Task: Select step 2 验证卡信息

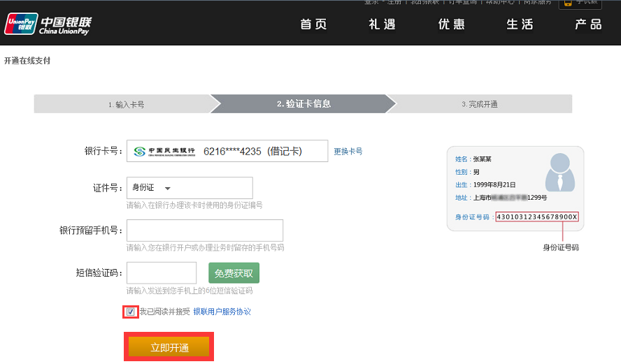Action: [304, 104]
